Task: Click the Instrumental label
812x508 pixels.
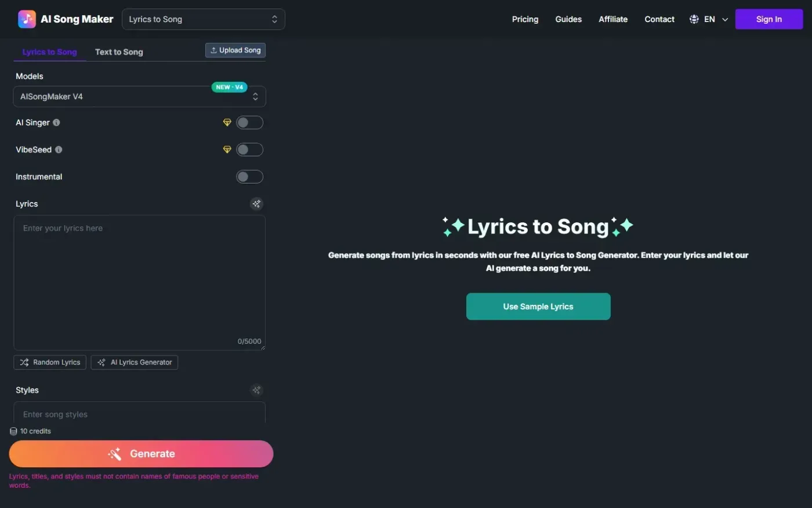Action: pyautogui.click(x=39, y=177)
